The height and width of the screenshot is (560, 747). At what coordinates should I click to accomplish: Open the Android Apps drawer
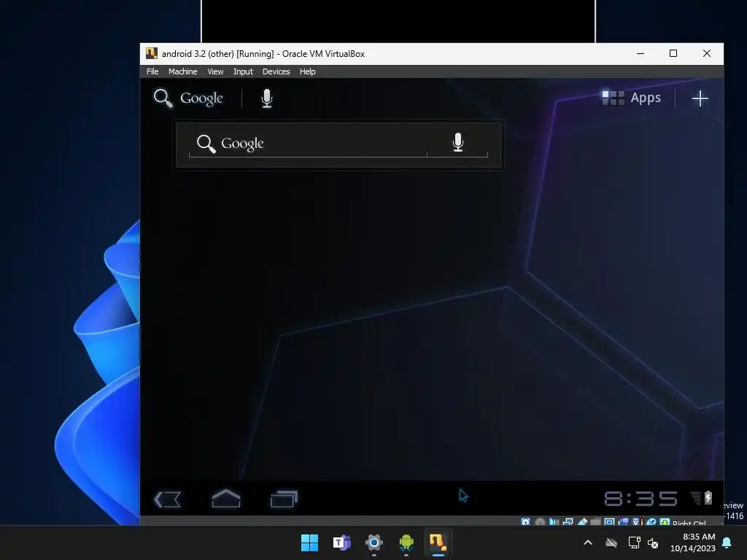(x=631, y=98)
